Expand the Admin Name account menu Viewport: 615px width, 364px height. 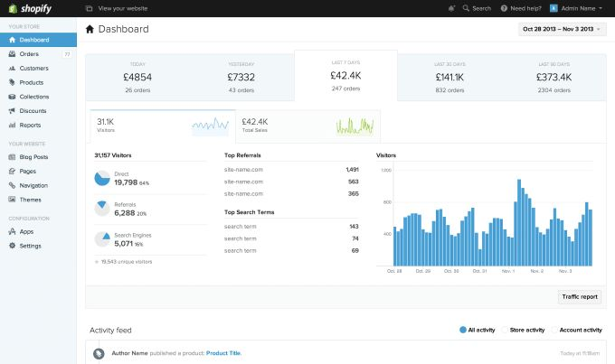(575, 7)
